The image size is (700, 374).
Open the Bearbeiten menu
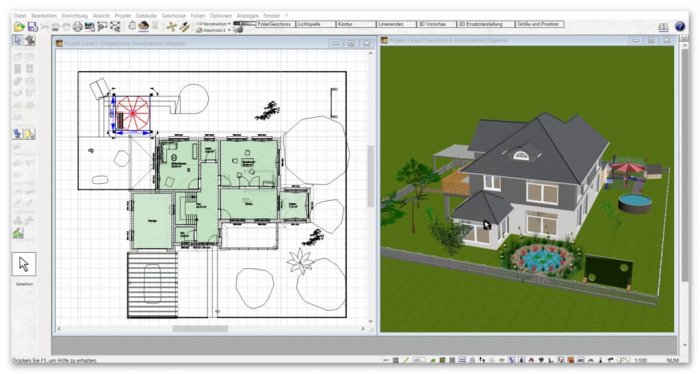(x=44, y=16)
